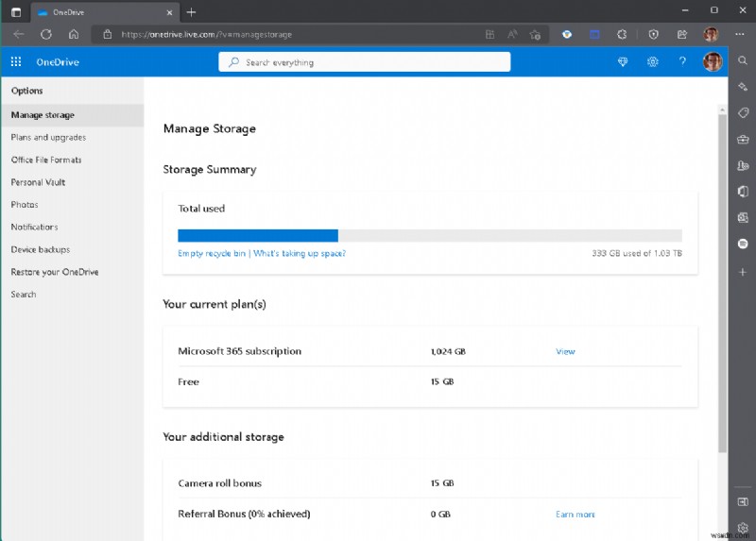Open Edge sidebar tools briefcase icon
Screen dimensions: 756x541
[x=743, y=139]
